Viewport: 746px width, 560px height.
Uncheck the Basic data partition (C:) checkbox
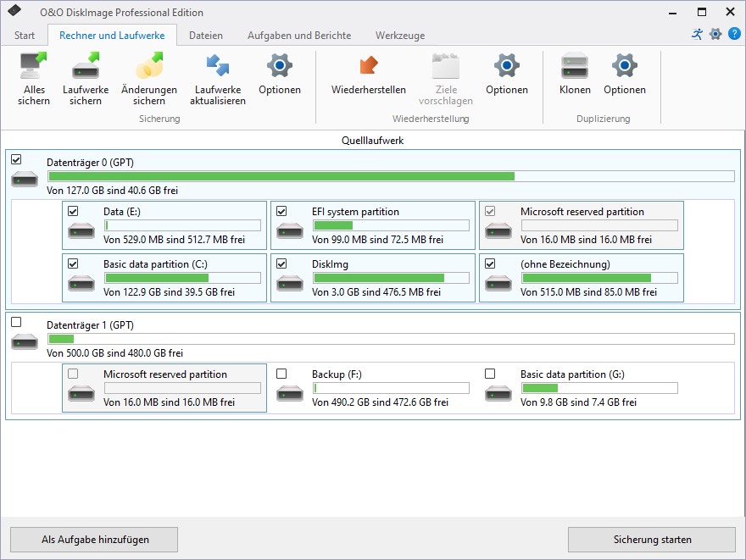[x=73, y=263]
